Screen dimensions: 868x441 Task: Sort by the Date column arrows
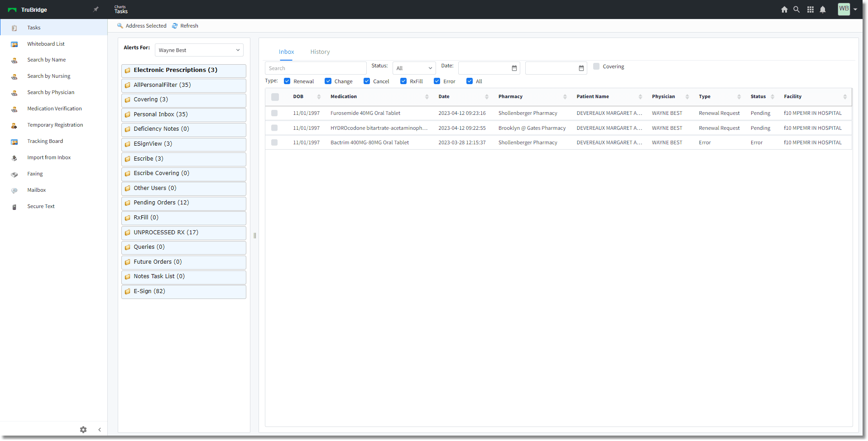(x=487, y=97)
